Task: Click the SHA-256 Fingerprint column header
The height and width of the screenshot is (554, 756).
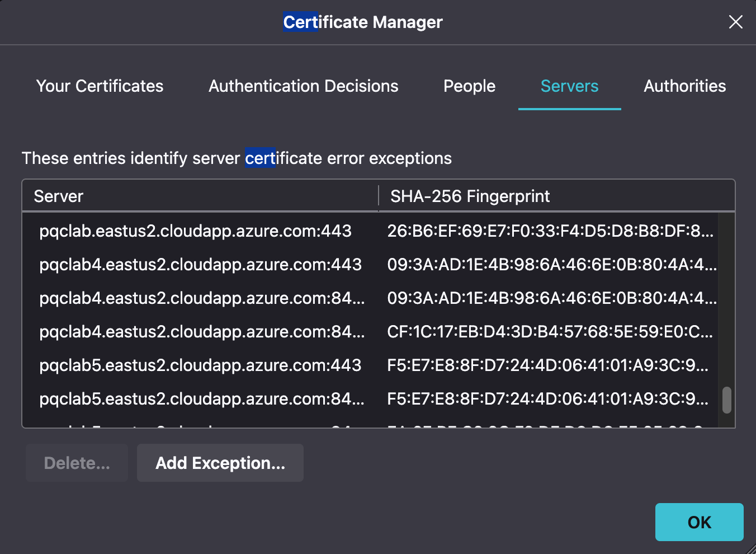Action: [470, 196]
